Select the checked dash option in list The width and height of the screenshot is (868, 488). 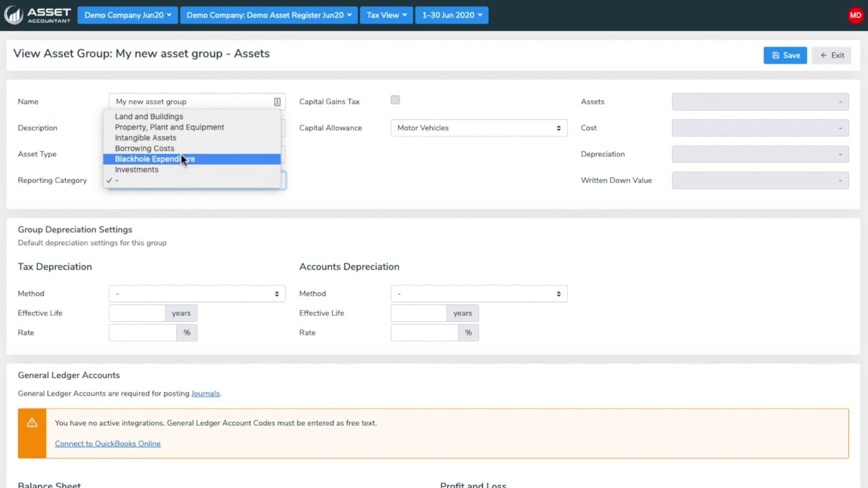(192, 180)
